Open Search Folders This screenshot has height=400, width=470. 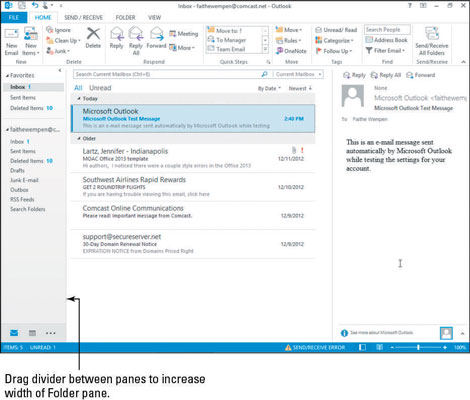click(28, 209)
